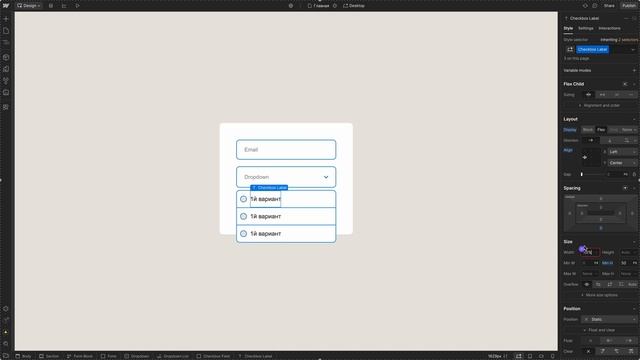Select Section in breadcrumb bar
640x360 pixels.
point(49,356)
